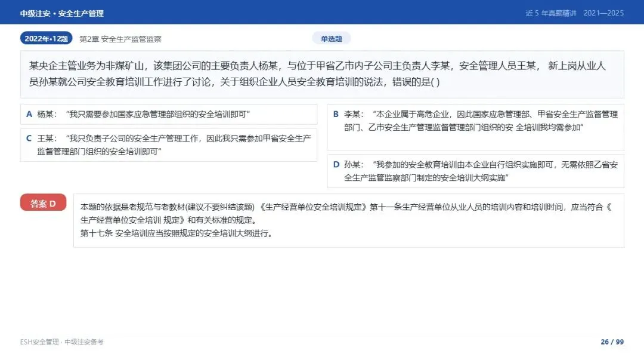Image resolution: width=644 pixels, height=363 pixels.
Task: Click the header text 近5年真题精讲 2021—2025
Action: point(575,13)
